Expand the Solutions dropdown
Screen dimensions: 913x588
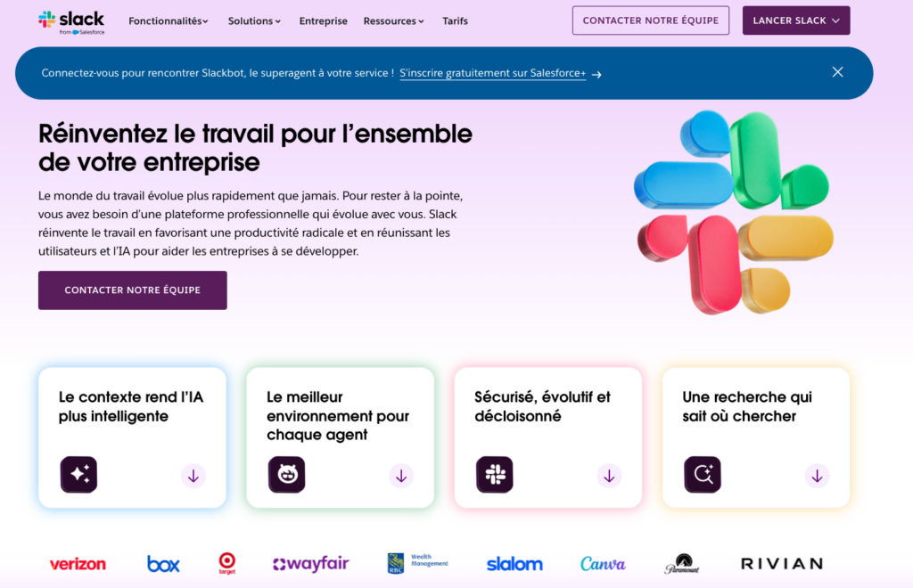pyautogui.click(x=254, y=20)
